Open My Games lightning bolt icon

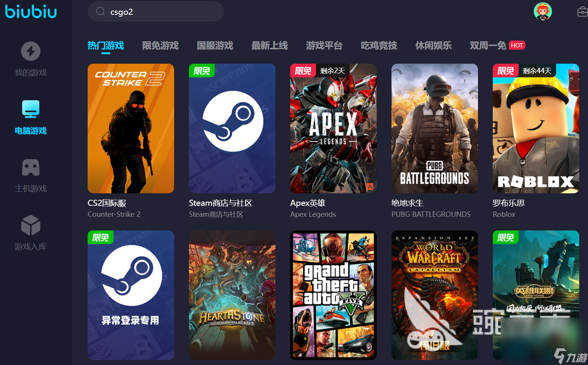[31, 51]
